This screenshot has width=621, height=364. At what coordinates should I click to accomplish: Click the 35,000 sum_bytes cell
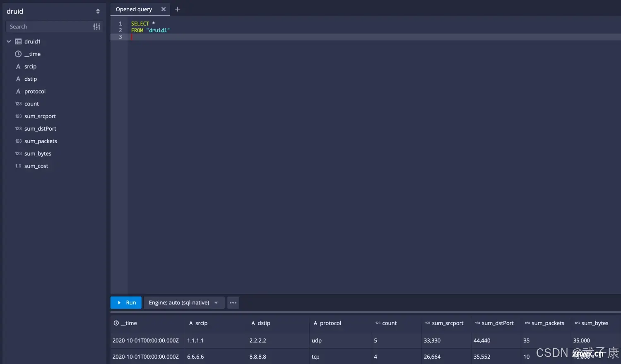(596, 340)
